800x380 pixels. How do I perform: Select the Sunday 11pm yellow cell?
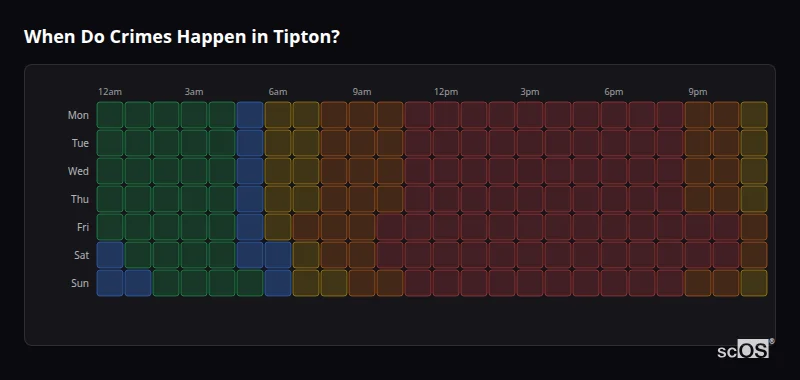pos(754,283)
